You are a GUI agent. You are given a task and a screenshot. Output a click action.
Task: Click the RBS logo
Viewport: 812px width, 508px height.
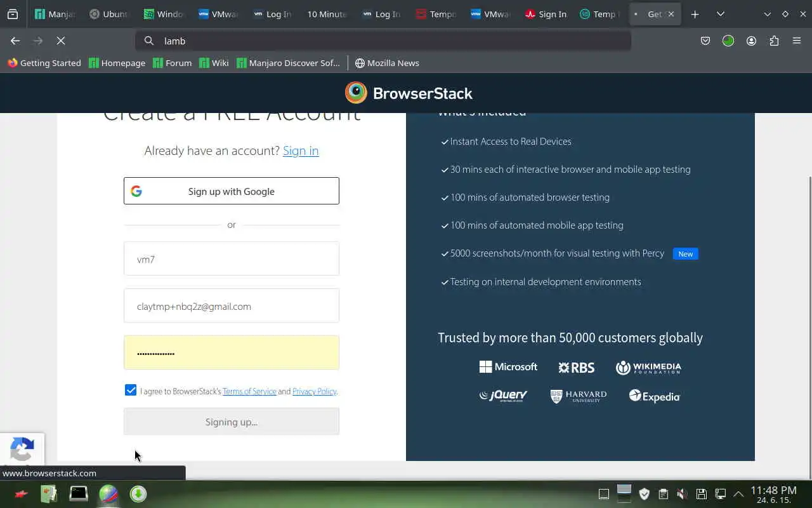coord(576,368)
